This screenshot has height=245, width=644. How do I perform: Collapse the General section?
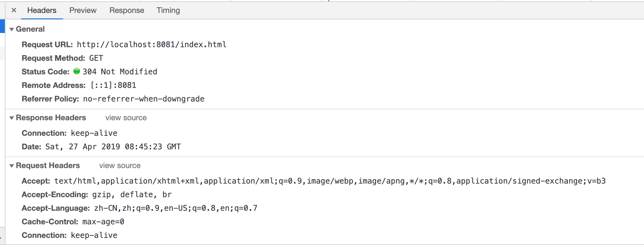point(12,29)
